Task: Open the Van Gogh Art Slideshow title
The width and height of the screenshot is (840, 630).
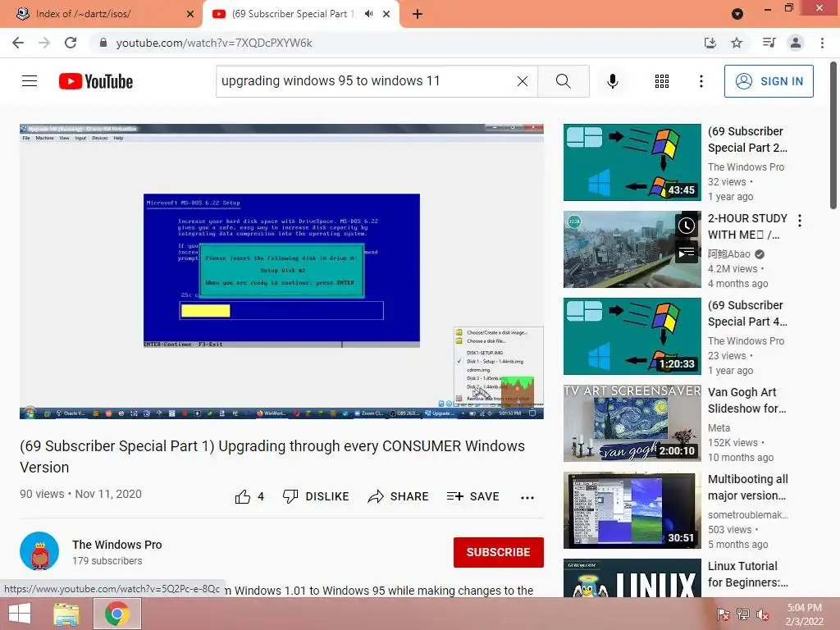Action: tap(747, 400)
